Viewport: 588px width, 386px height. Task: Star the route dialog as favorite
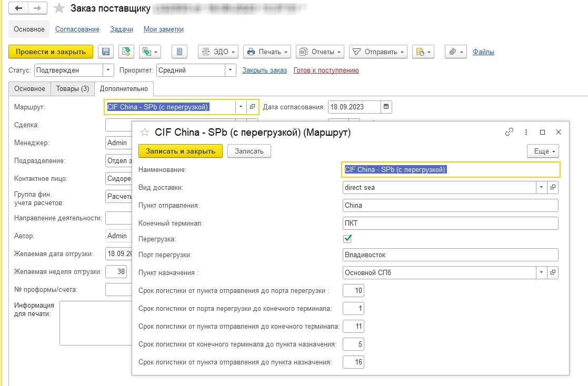click(145, 133)
